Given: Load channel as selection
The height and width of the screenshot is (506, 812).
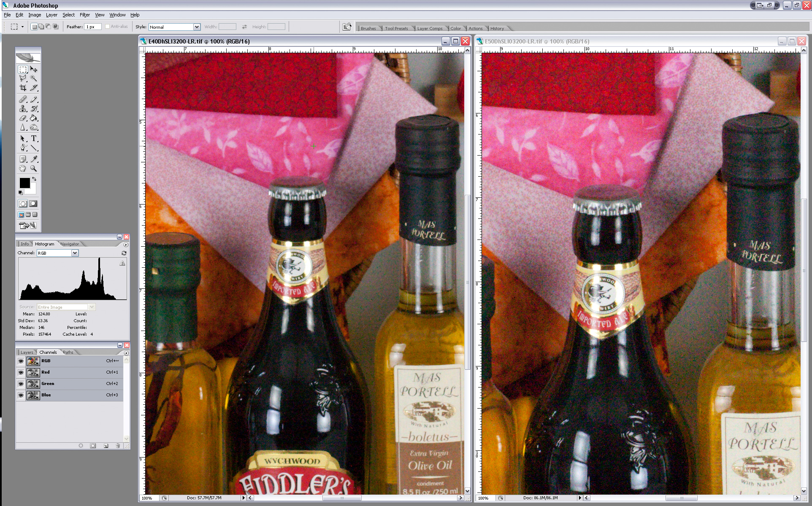Looking at the screenshot, I should click(81, 446).
